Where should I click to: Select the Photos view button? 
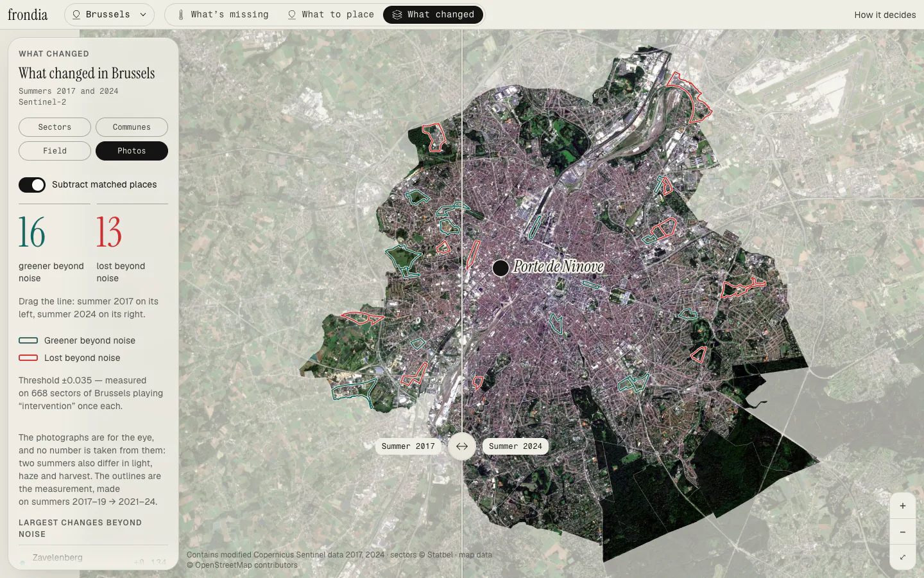[132, 151]
